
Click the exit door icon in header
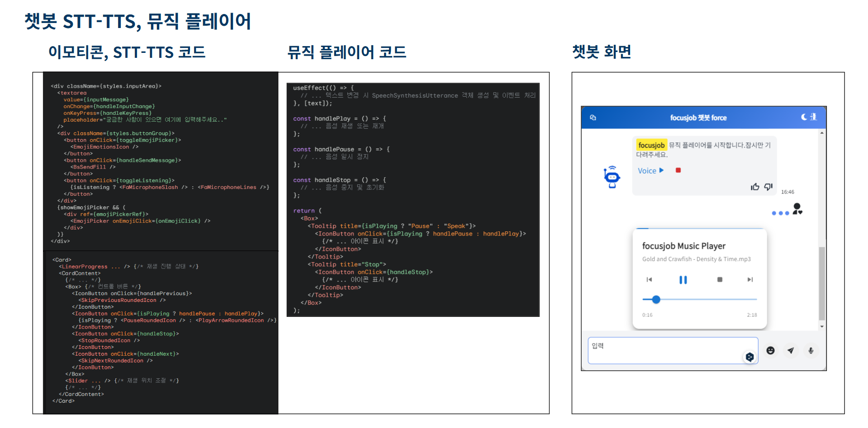coord(813,117)
